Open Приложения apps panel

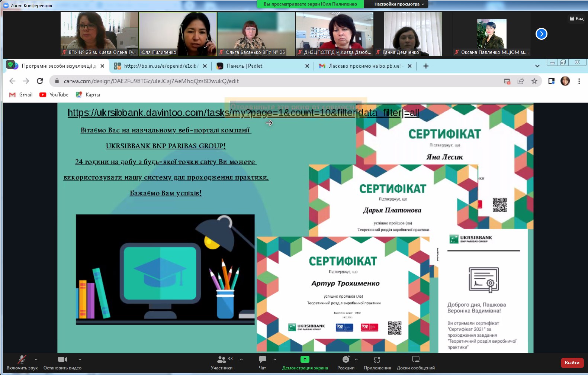[x=377, y=362]
